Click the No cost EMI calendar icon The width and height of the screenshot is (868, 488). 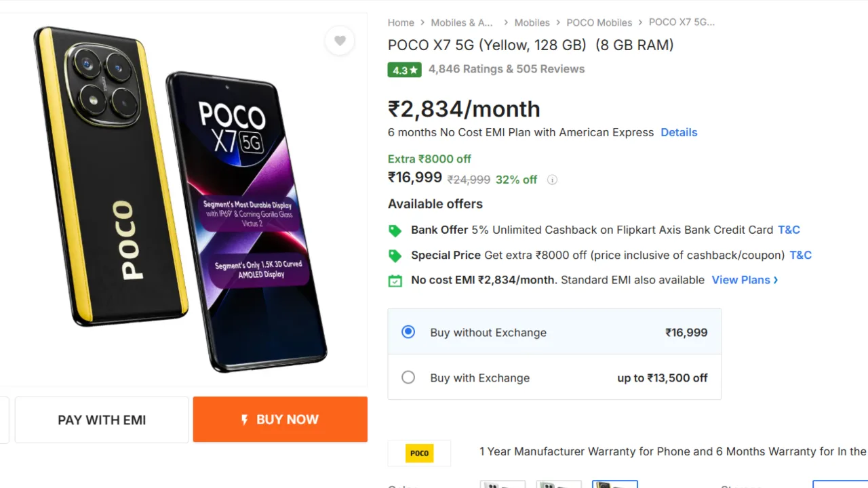pyautogui.click(x=395, y=281)
